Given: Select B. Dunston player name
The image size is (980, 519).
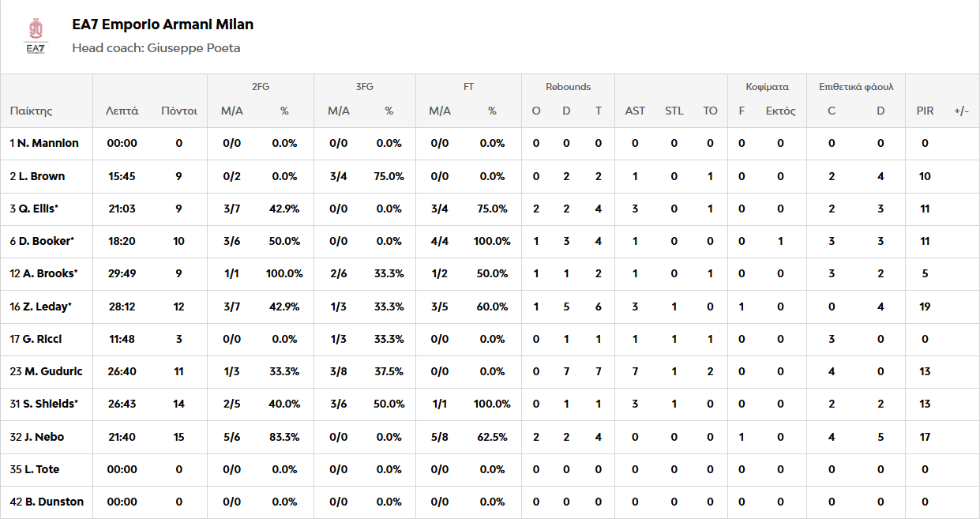Looking at the screenshot, I should click(47, 502).
